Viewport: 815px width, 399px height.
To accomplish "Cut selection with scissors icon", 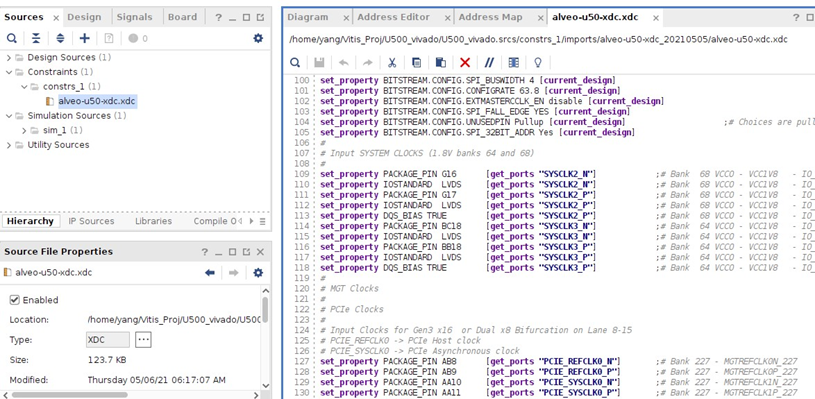I will tap(392, 62).
